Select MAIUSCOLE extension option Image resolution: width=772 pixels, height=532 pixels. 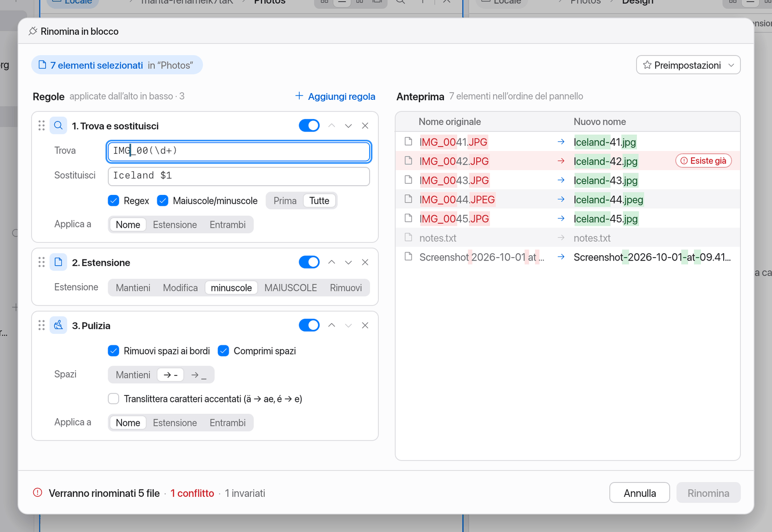coord(290,288)
